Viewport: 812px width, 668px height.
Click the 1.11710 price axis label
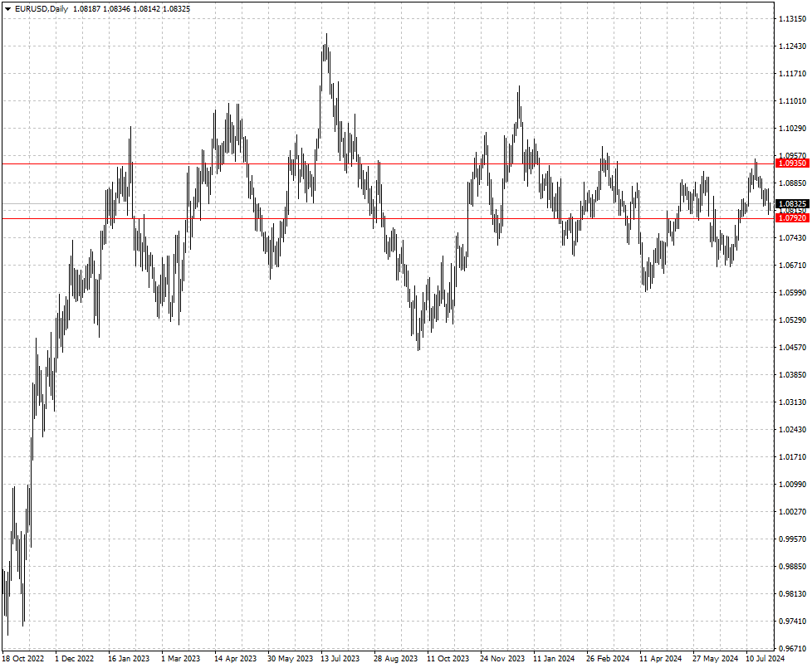coord(792,74)
